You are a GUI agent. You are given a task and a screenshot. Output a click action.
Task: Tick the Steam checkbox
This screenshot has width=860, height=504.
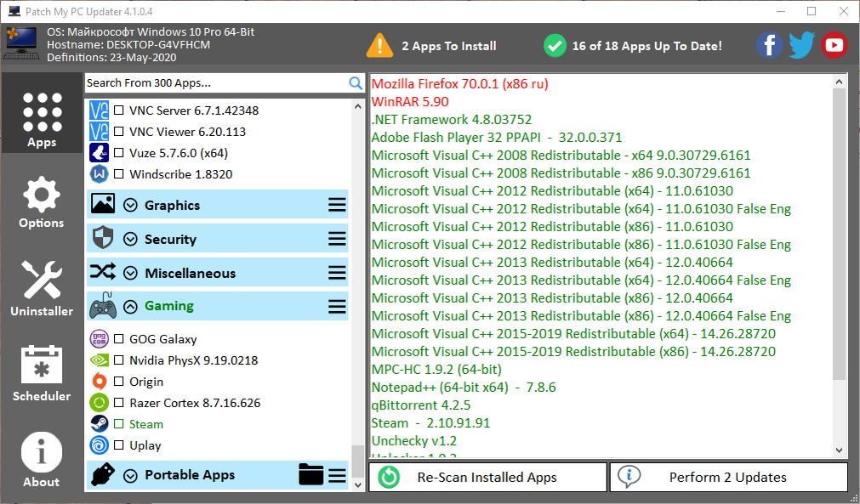pyautogui.click(x=118, y=424)
